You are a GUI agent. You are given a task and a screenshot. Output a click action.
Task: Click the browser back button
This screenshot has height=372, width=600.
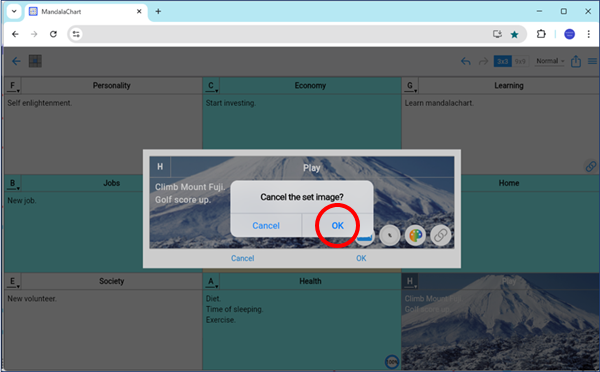15,34
